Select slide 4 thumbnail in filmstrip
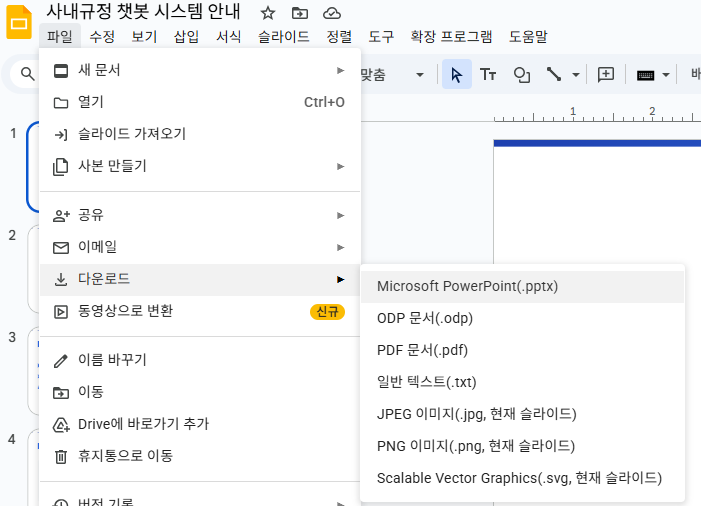The width and height of the screenshot is (701, 506). click(34, 467)
